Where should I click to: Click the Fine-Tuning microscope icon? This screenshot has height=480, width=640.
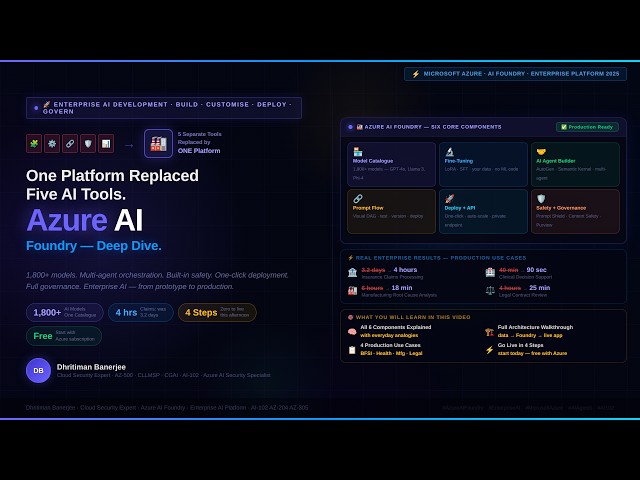(449, 152)
